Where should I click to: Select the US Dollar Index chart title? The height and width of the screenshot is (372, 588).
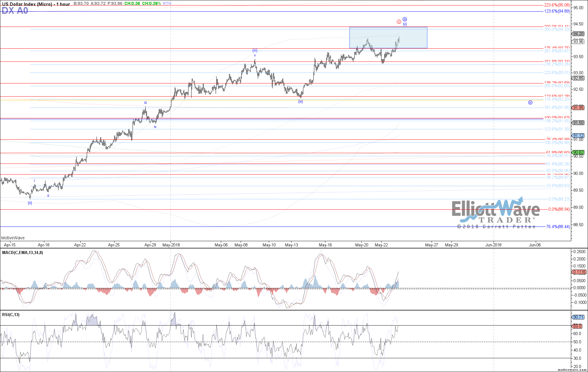tap(36, 4)
